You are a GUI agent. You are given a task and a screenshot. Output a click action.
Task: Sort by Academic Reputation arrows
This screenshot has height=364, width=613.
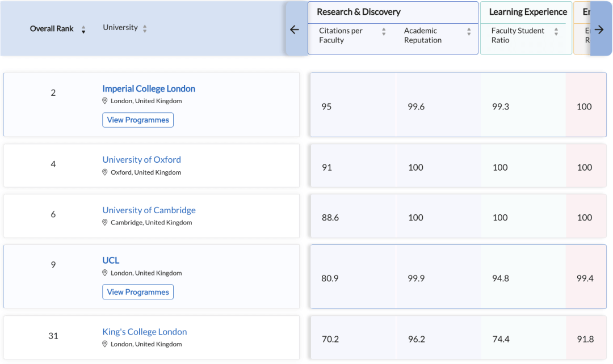469,32
